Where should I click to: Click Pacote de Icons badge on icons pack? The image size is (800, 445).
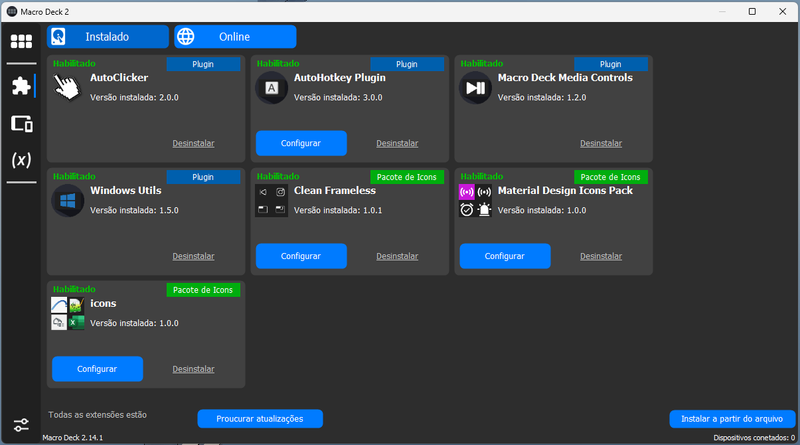coord(203,290)
